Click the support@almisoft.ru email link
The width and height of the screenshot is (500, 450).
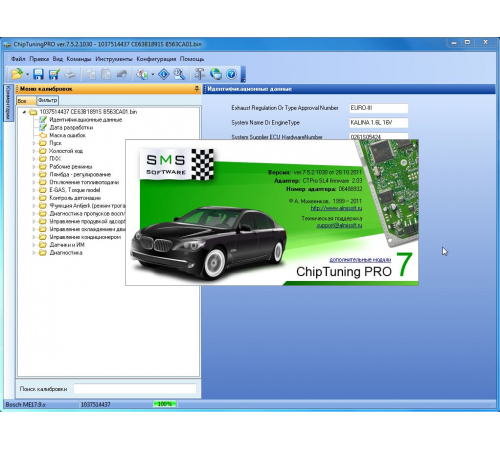pos(339,225)
